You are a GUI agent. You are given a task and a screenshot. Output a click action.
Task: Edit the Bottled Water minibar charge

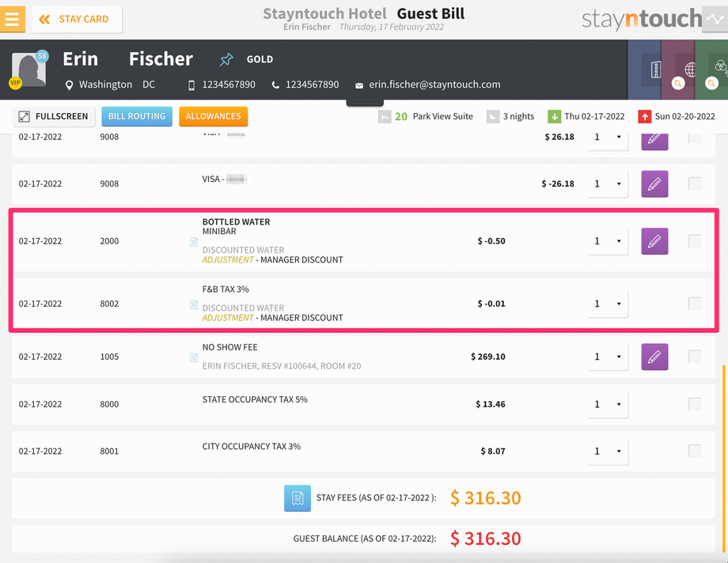tap(654, 241)
